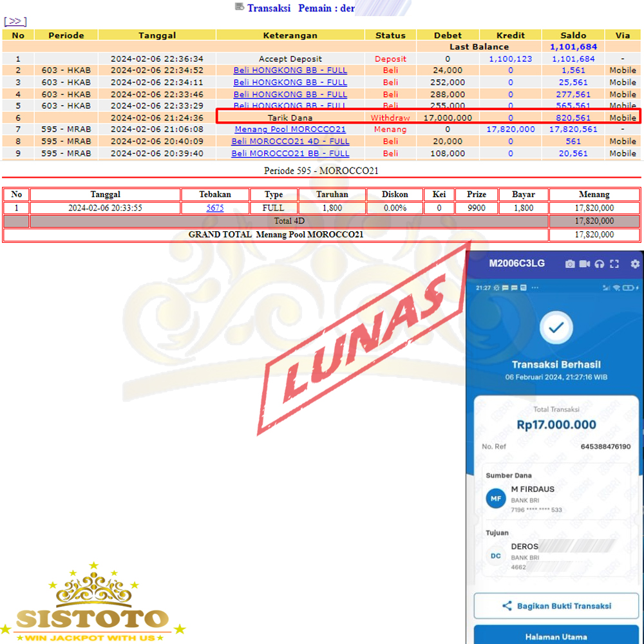The width and height of the screenshot is (644, 644).
Task: Click the MF avatar for M FIRDAUS
Action: coord(496,498)
